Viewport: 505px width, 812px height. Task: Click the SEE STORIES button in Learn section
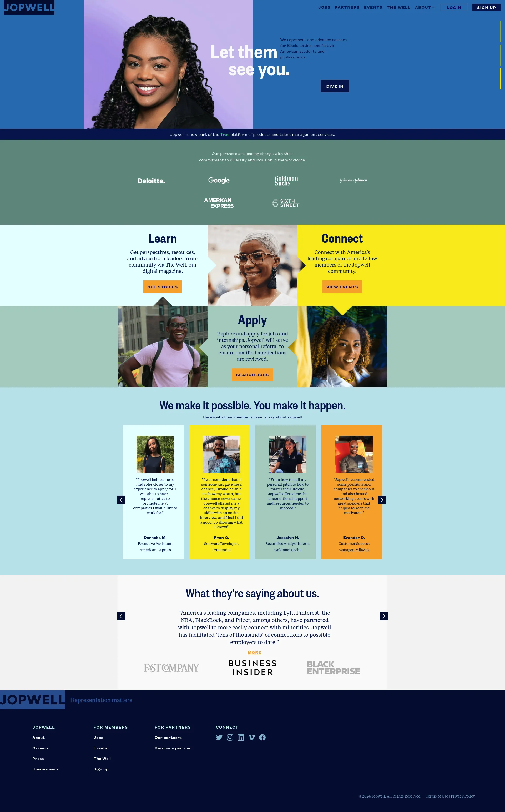pyautogui.click(x=163, y=286)
